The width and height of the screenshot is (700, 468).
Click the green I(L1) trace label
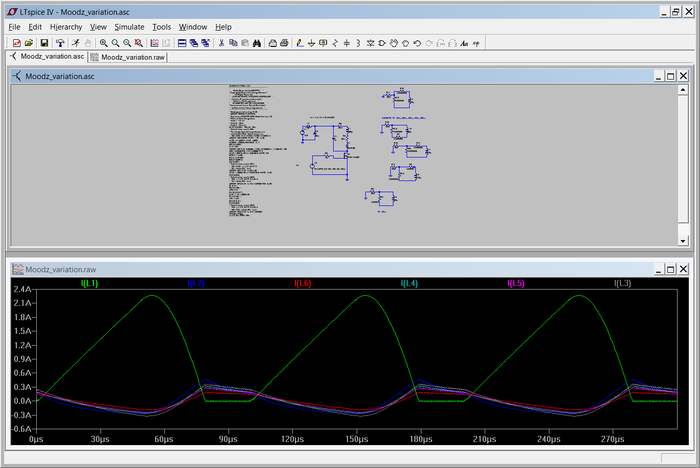click(x=89, y=284)
